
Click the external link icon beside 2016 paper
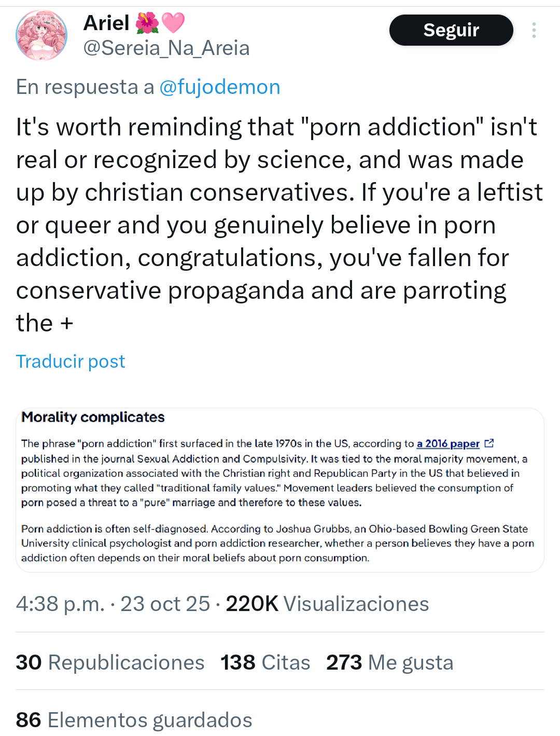coord(489,443)
